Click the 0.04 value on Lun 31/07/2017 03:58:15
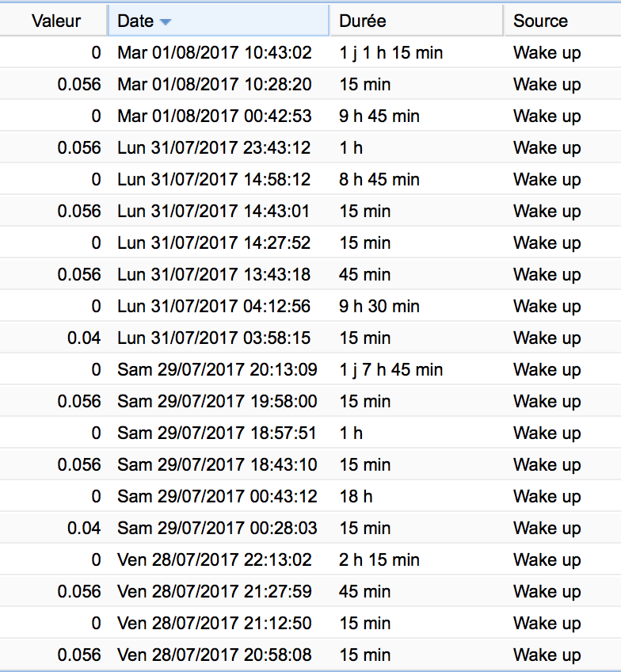Viewport: 621px width, 672px height. pos(84,338)
